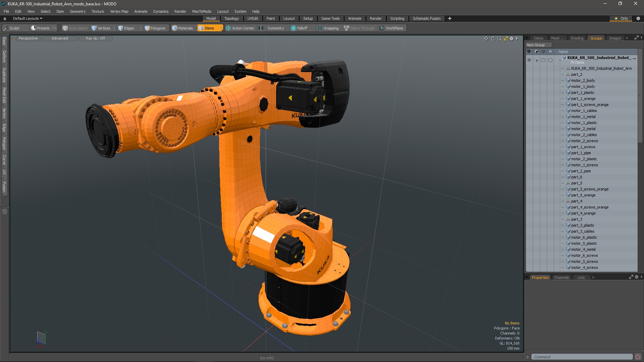Select the motor_1_cables item
Image resolution: width=644 pixels, height=362 pixels.
[584, 111]
